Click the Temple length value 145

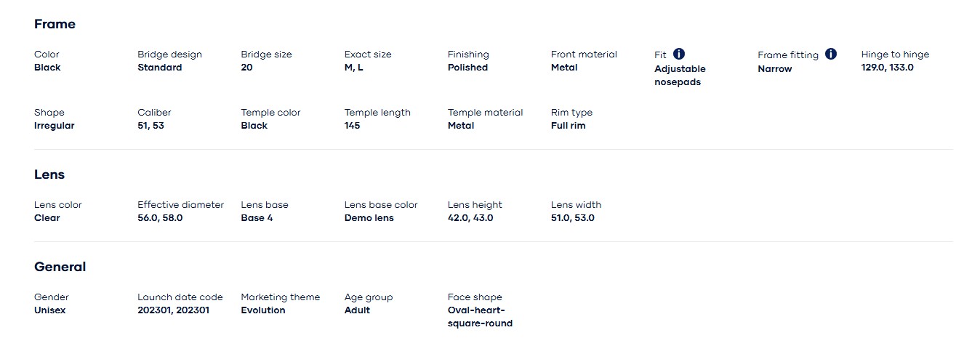coord(353,126)
